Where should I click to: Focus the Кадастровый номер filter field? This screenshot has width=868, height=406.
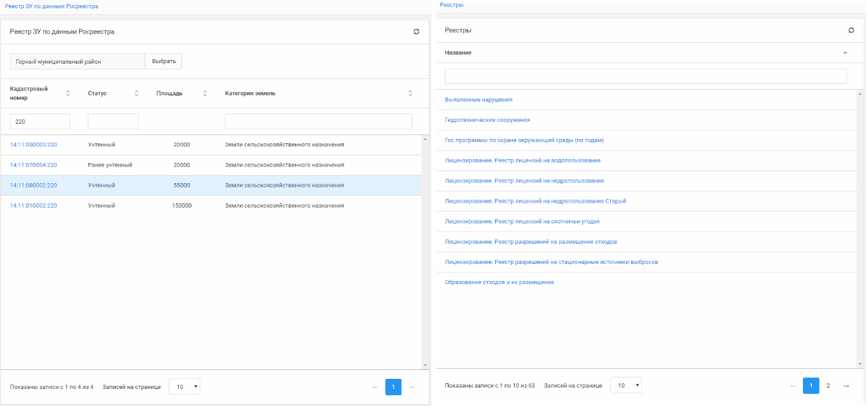pos(40,121)
